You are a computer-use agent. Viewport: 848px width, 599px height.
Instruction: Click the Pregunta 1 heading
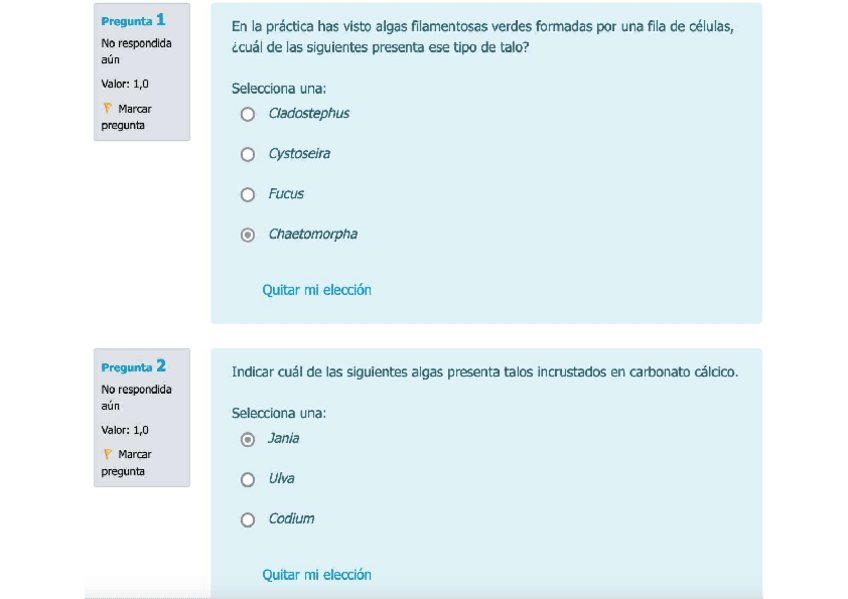[x=133, y=20]
